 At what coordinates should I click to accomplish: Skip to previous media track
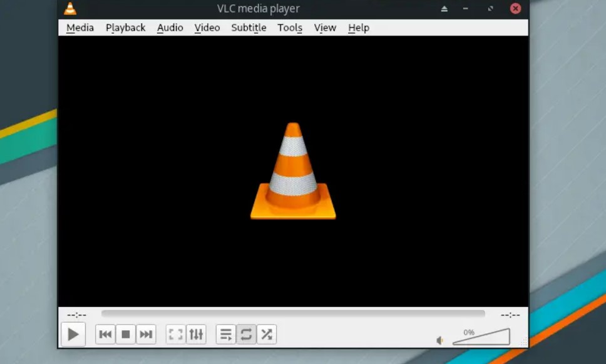pos(105,334)
